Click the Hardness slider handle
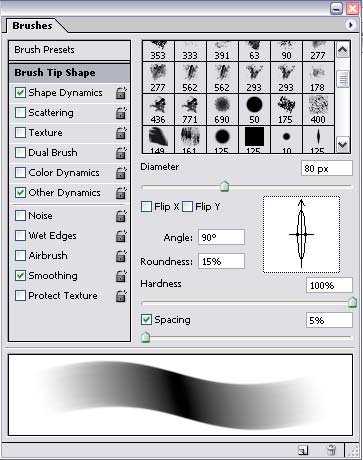363x460 pixels. (x=352, y=302)
